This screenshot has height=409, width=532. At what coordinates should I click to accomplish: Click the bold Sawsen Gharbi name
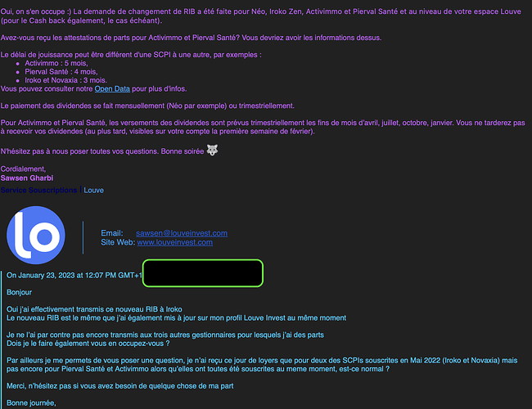tap(27, 178)
